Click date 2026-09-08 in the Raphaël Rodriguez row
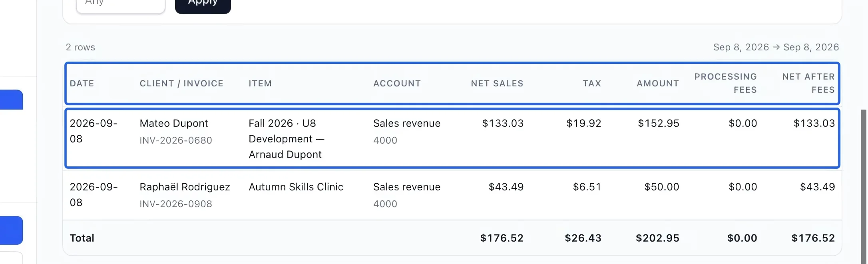 tap(94, 194)
